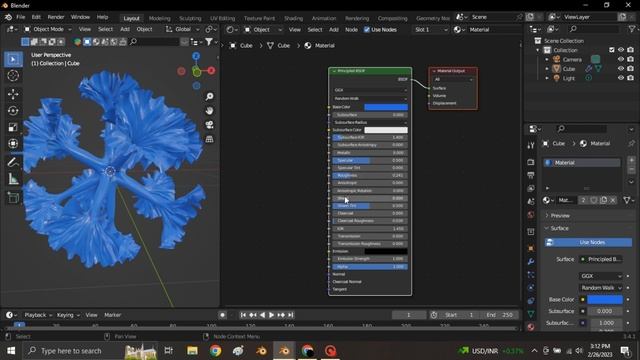Open the Window menu
Screen dimensions: 640x360
[80, 17]
